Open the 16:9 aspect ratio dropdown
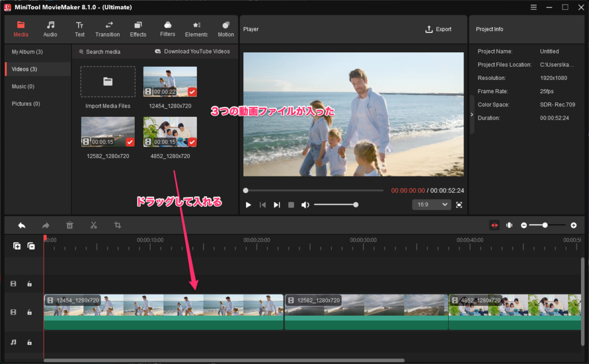The image size is (589, 364). pos(432,205)
